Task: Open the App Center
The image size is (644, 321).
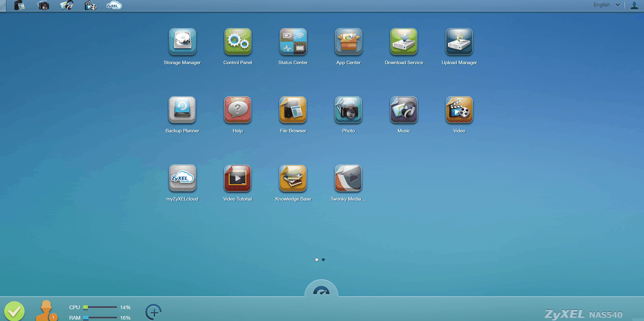Action: tap(348, 42)
